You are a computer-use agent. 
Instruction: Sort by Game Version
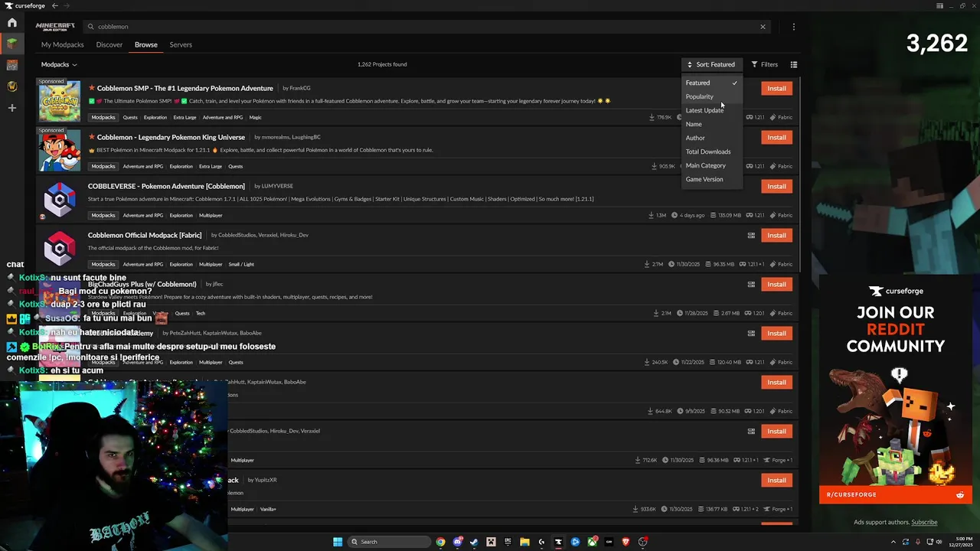[711, 179]
